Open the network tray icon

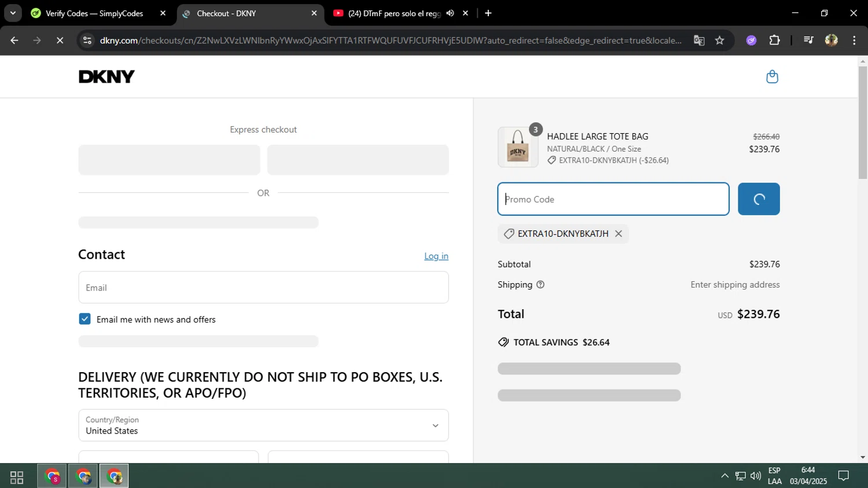(740, 476)
